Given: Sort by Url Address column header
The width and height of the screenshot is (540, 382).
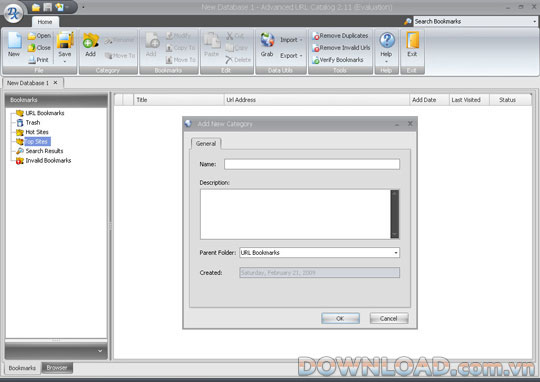Looking at the screenshot, I should [316, 100].
